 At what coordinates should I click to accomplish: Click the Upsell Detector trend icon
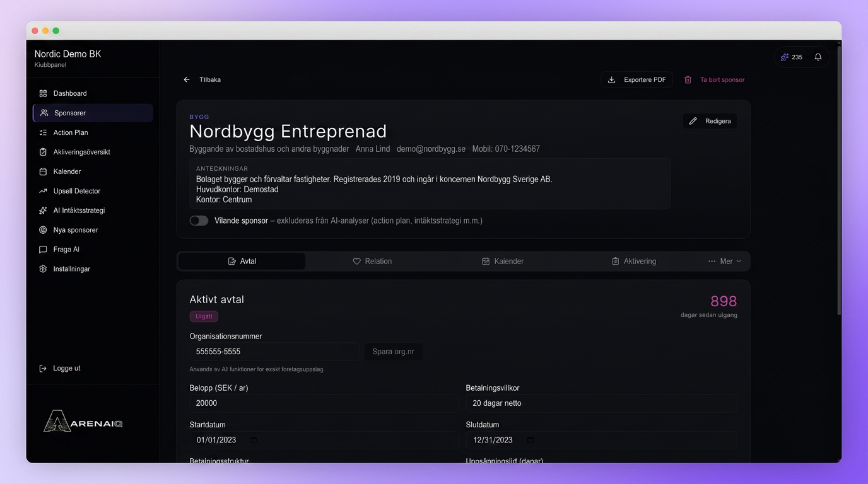point(43,191)
